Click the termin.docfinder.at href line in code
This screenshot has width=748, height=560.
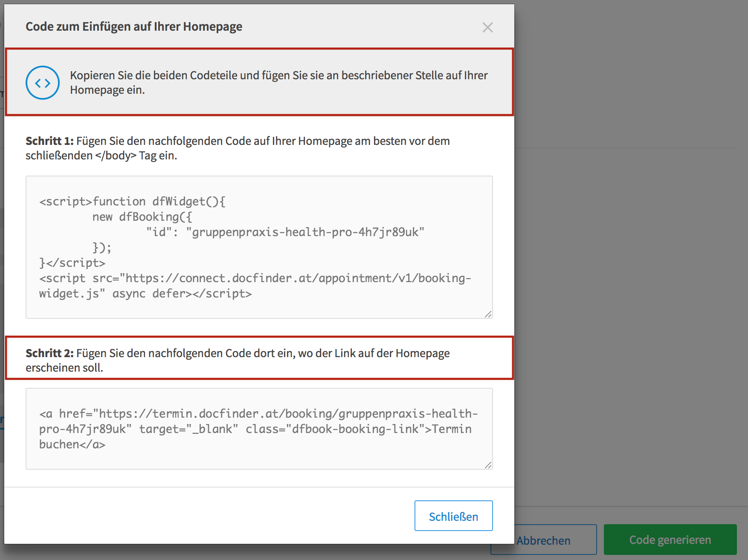point(258,413)
